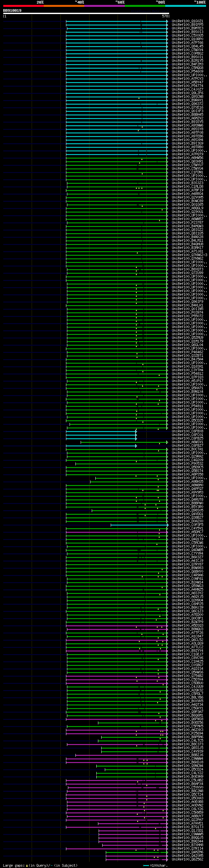The width and height of the screenshot is (209, 868).
Task: Select hit label UniRef100_C5LAB2
Action: (x=187, y=780)
